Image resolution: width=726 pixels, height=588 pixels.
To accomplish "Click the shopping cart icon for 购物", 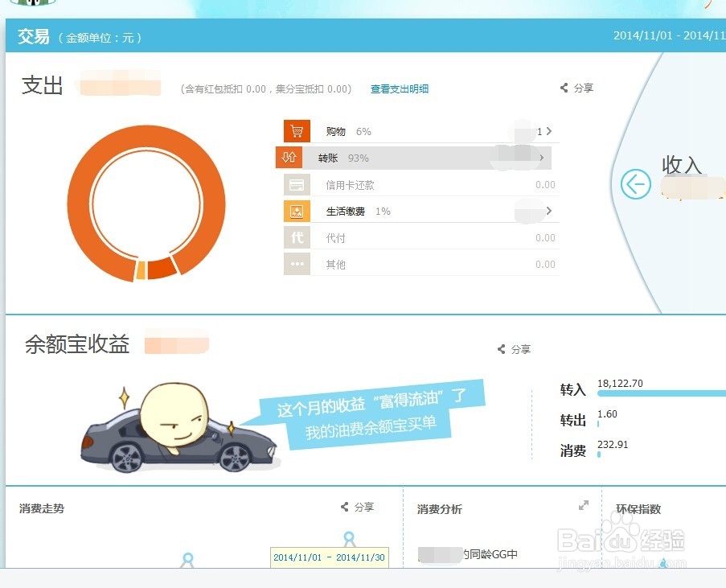I will pyautogui.click(x=297, y=131).
